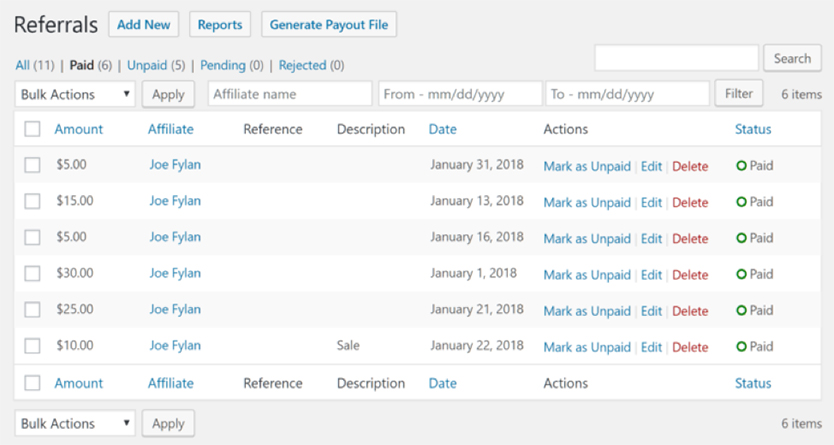Check the $10.00 Sale referral row checkbox
This screenshot has width=834, height=445.
coord(32,346)
